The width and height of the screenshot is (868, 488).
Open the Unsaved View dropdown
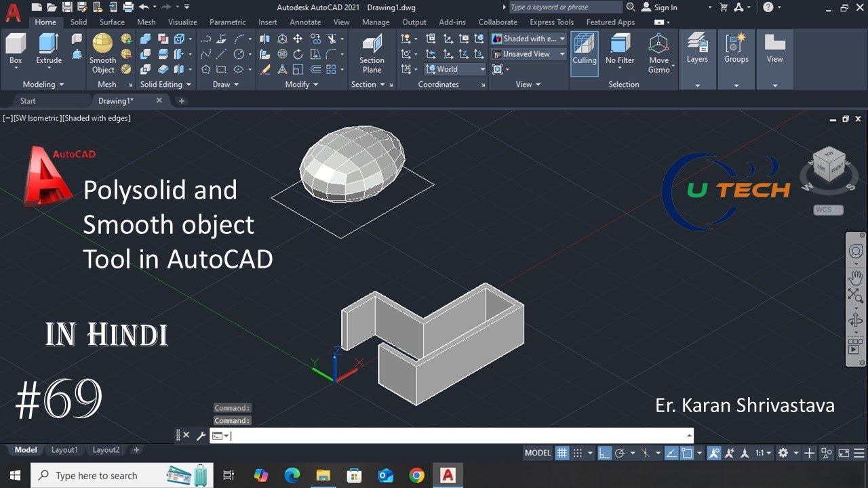click(528, 54)
